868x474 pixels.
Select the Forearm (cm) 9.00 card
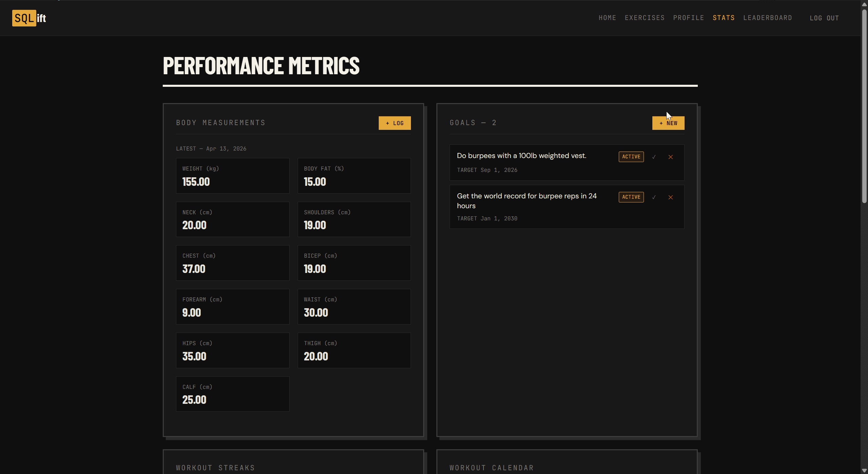[233, 307]
